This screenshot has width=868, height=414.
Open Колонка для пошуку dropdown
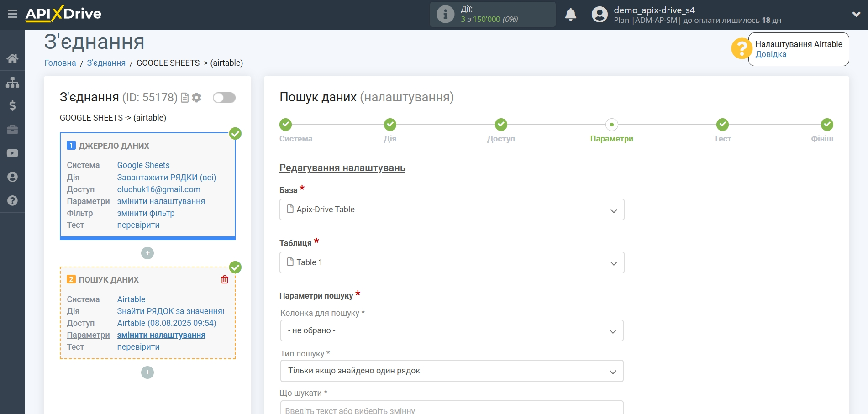click(x=452, y=330)
